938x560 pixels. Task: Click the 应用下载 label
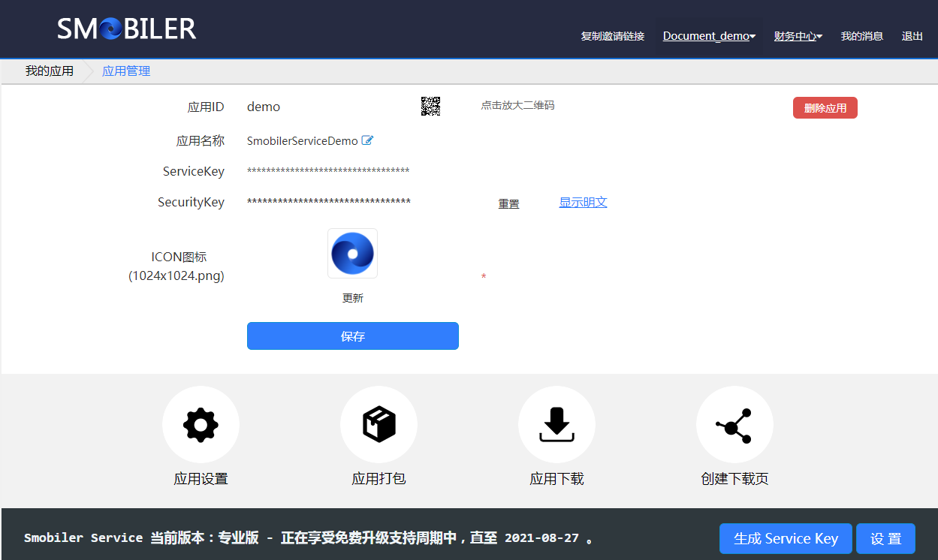(556, 479)
